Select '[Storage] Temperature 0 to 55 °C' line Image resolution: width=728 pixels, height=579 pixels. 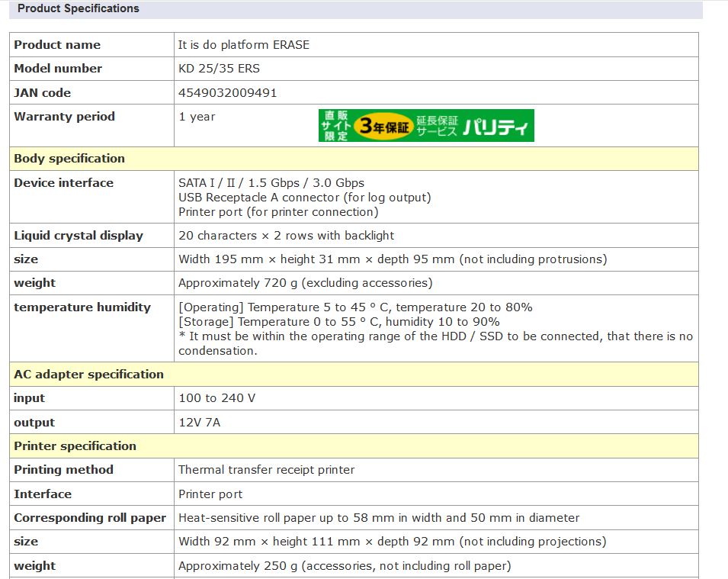339,322
